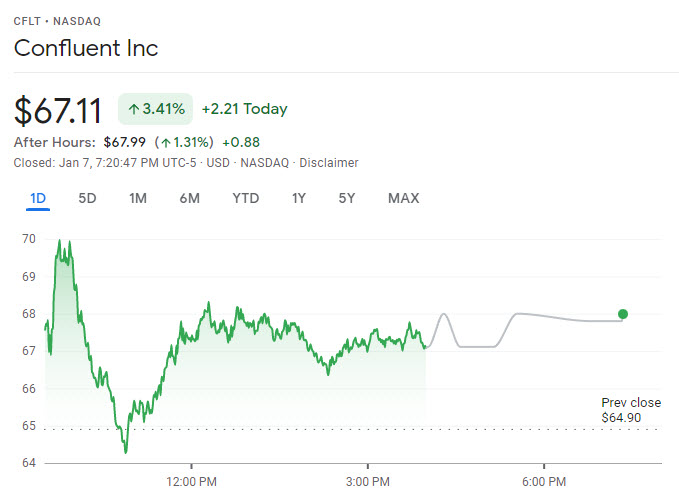
Task: Click the 68 price axis label
Action: pos(29,314)
